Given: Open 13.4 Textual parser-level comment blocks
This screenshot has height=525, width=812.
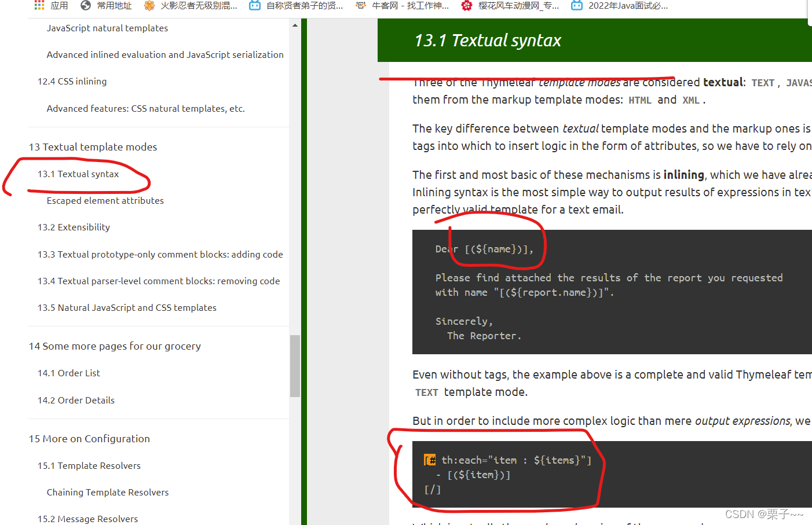Looking at the screenshot, I should (159, 281).
